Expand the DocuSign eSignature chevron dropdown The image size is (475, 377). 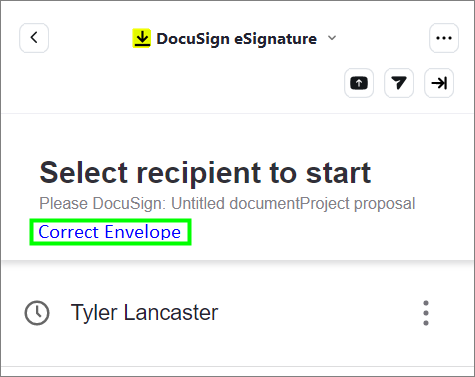click(332, 38)
